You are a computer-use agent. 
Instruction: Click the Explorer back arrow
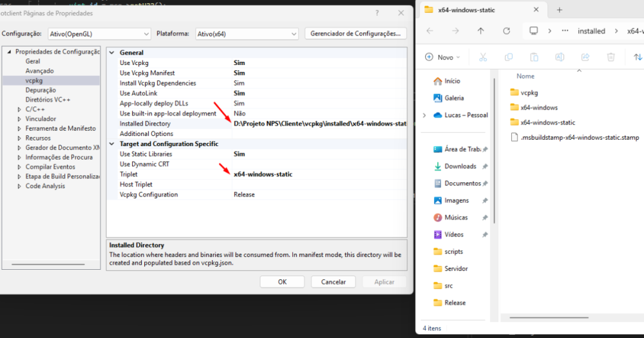tap(430, 31)
